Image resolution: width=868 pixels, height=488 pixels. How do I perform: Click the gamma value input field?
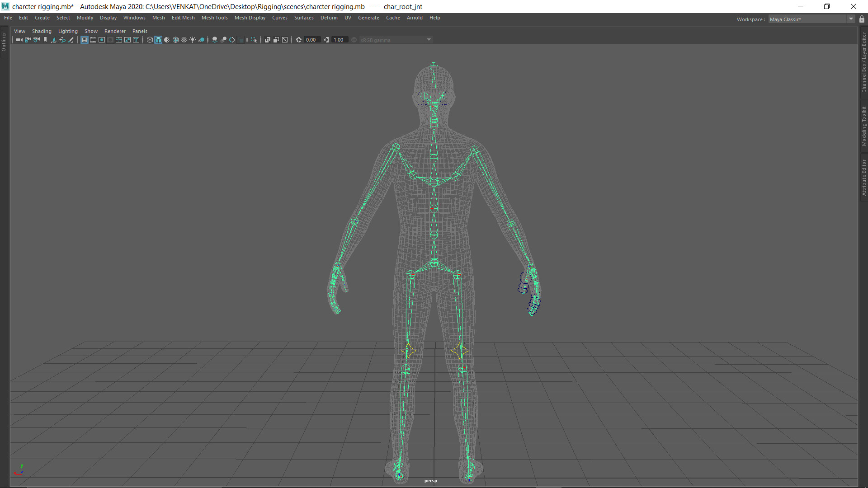tap(339, 40)
